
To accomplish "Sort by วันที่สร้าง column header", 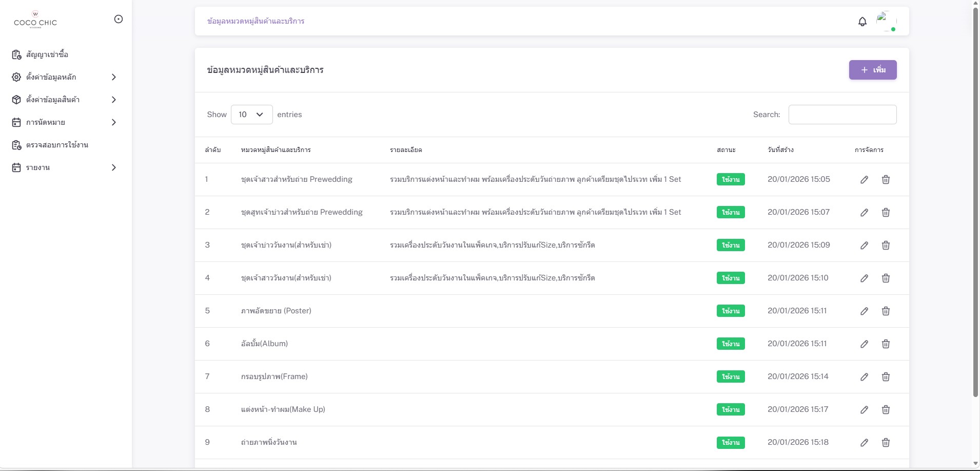I will click(x=780, y=150).
